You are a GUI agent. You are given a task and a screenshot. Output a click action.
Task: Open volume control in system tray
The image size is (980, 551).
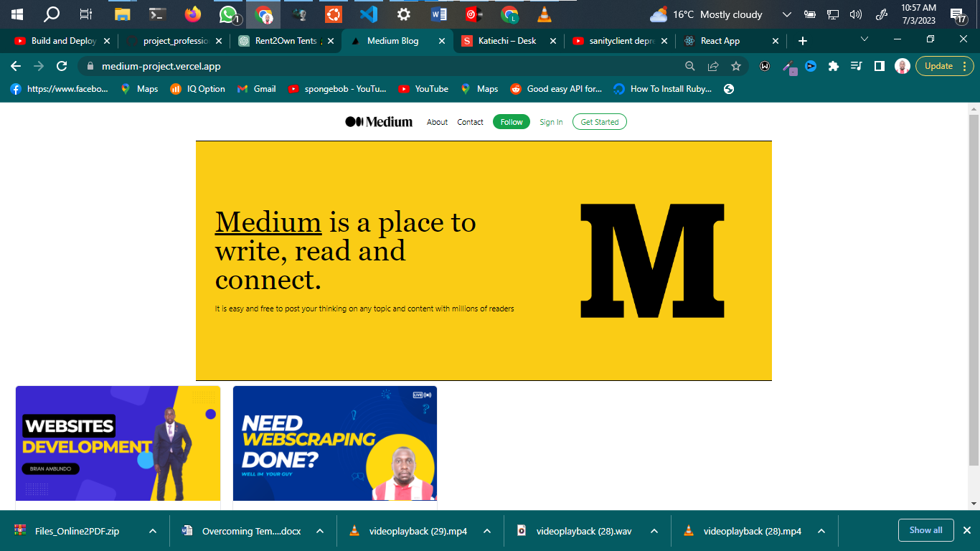[855, 14]
